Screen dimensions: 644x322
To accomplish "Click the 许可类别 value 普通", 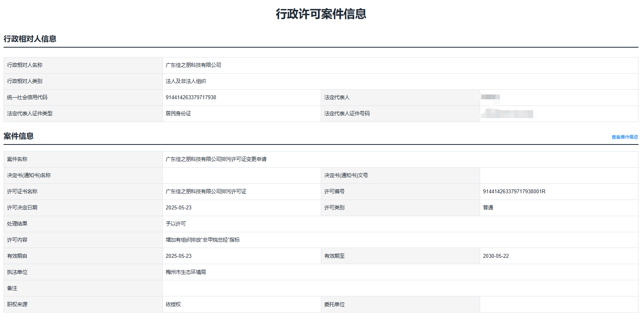I will [x=488, y=208].
